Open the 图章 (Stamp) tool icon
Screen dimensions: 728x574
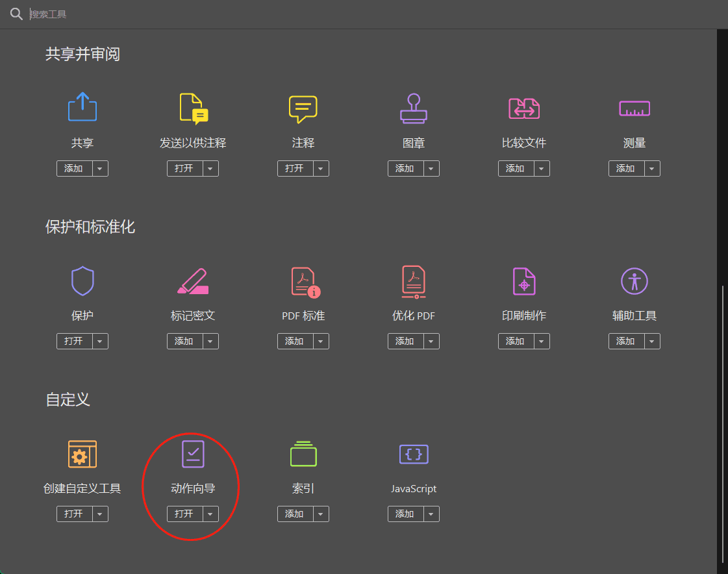[x=414, y=108]
